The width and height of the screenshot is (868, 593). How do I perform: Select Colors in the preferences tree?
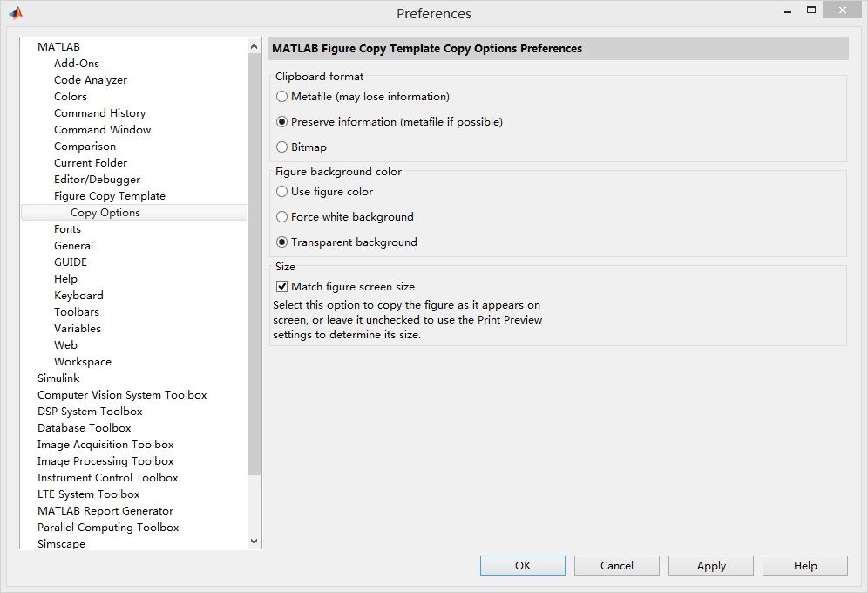pyautogui.click(x=70, y=96)
